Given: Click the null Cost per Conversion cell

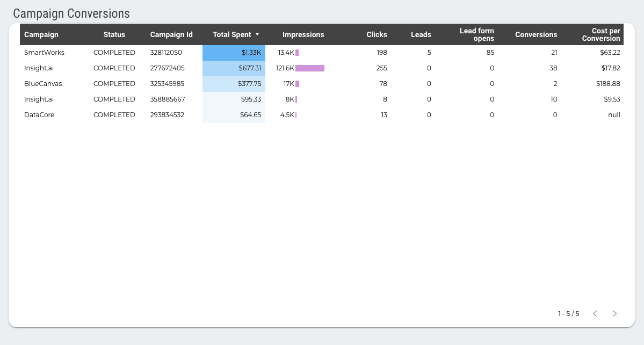Looking at the screenshot, I should pos(614,115).
